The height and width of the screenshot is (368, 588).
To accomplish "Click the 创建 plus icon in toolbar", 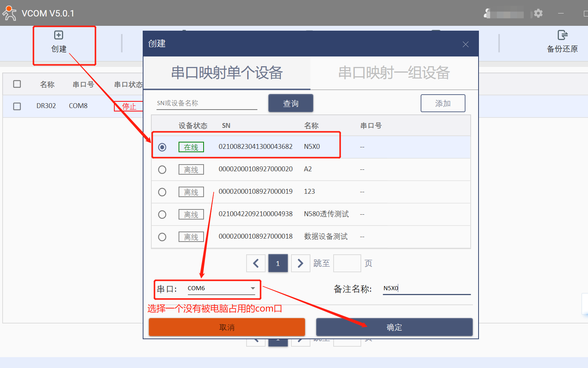I will pyautogui.click(x=59, y=35).
